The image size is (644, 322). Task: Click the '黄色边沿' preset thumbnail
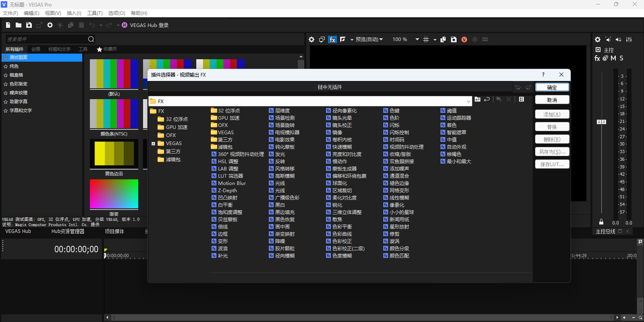(x=114, y=154)
